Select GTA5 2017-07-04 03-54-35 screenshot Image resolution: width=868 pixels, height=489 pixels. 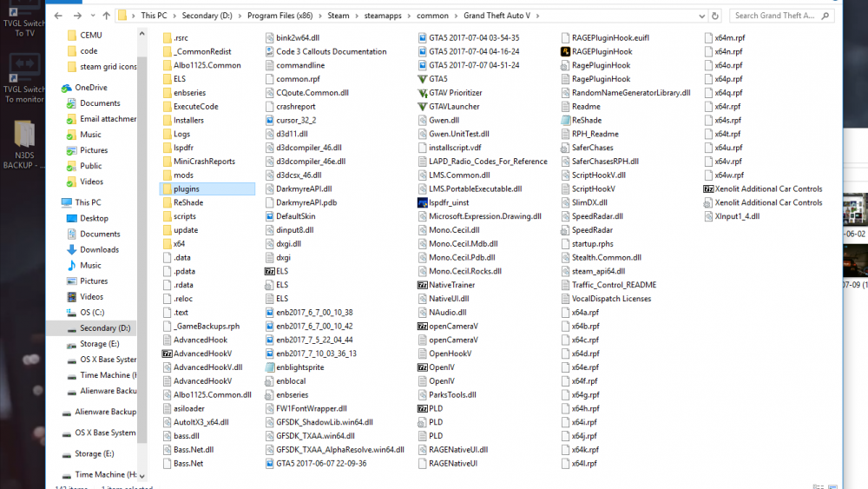click(469, 37)
